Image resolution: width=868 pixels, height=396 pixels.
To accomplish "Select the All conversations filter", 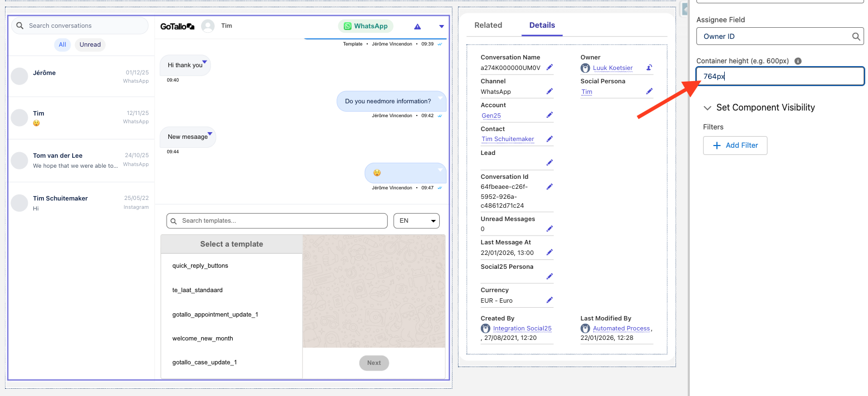I will [x=62, y=44].
